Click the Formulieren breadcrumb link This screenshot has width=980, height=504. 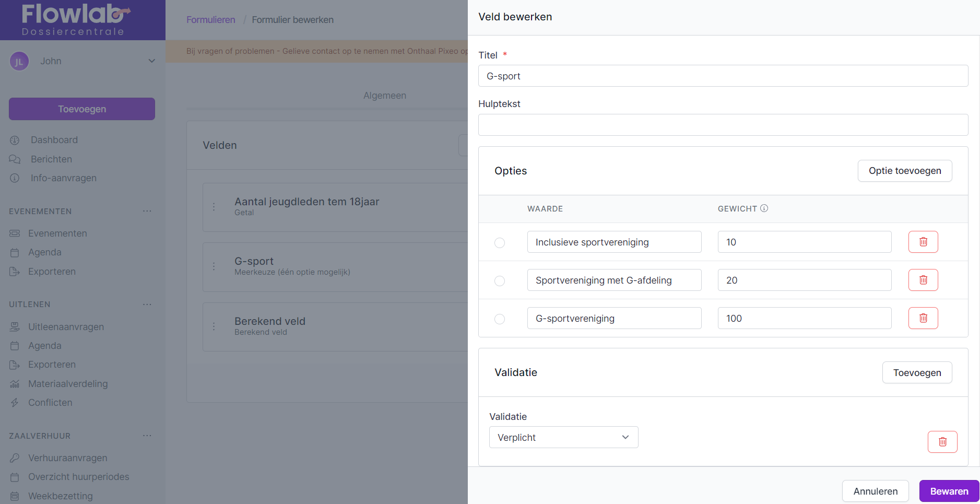[x=210, y=20]
